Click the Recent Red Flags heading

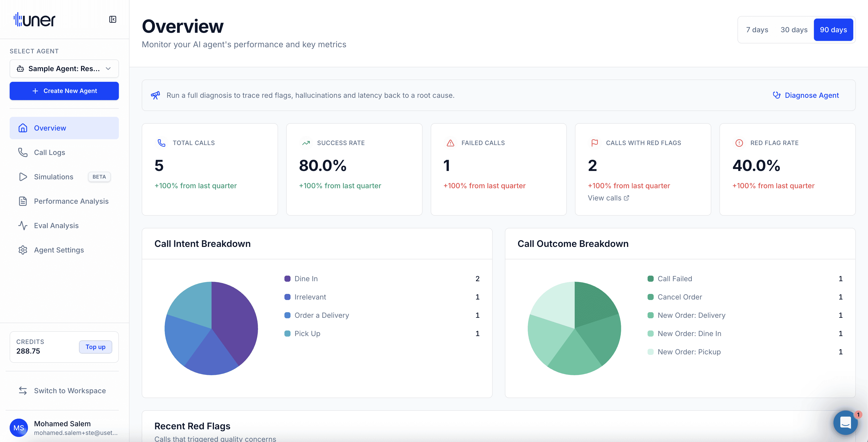(x=192, y=426)
